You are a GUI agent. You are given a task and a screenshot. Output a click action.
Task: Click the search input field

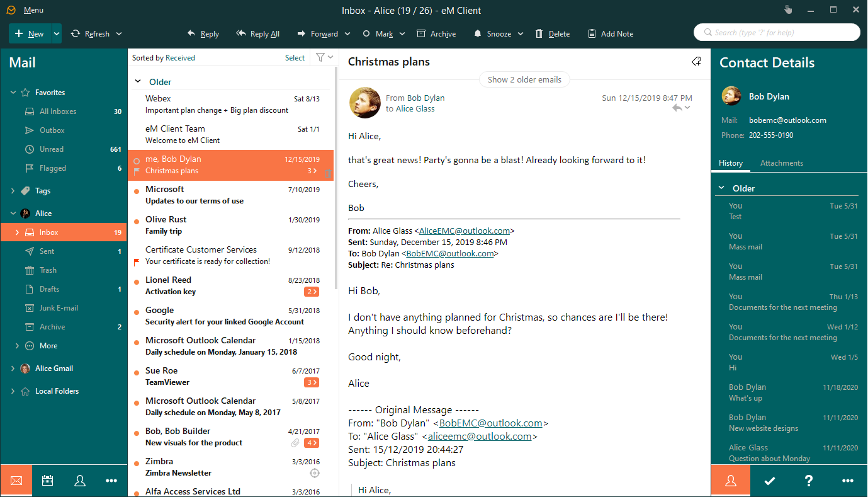point(777,32)
